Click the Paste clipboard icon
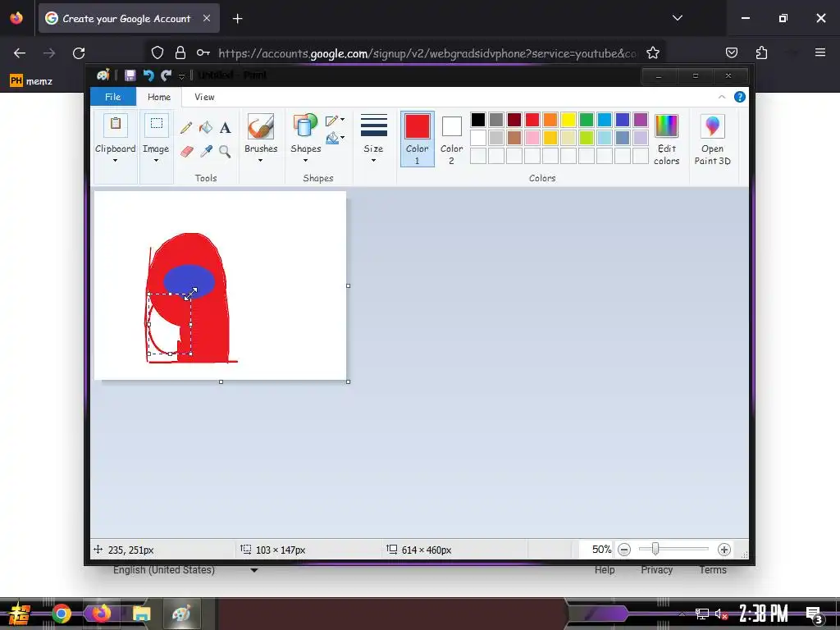This screenshot has width=840, height=630. pyautogui.click(x=115, y=126)
